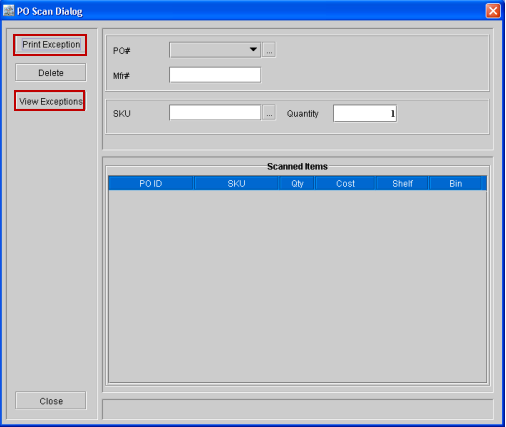Click the browse button next to PO#

pyautogui.click(x=269, y=50)
